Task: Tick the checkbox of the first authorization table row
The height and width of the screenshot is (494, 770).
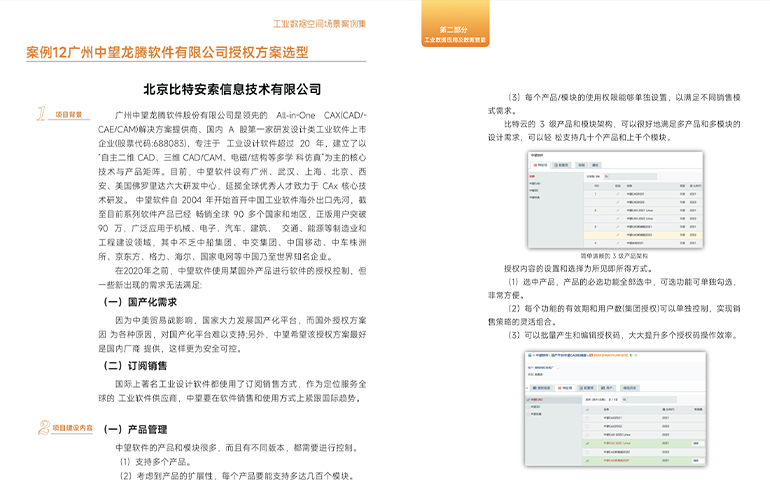Action: [587, 418]
